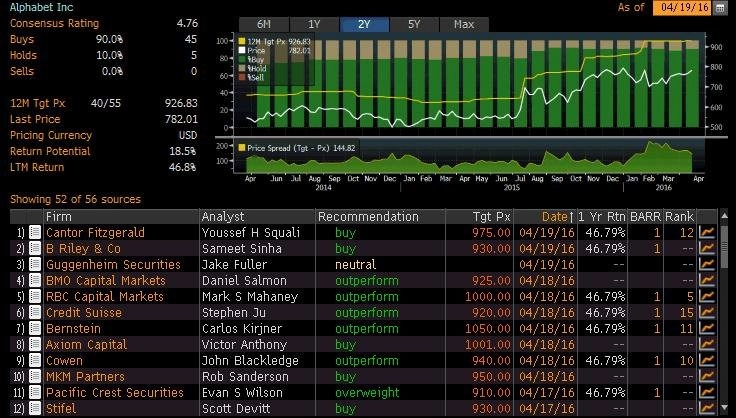Open the Cantor Fitzgerald firm link
The image size is (736, 418).
click(x=95, y=232)
